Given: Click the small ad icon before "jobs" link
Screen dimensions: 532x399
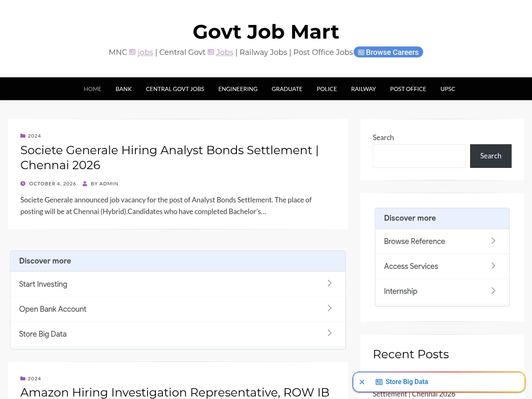Looking at the screenshot, I should pos(132,52).
